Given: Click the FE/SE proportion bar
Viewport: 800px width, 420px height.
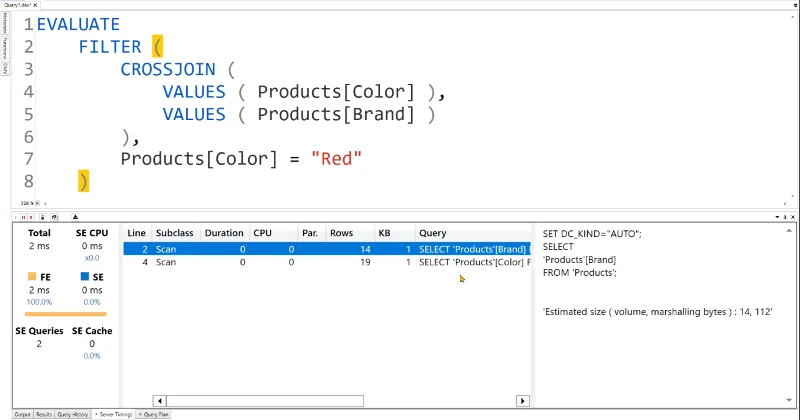Looking at the screenshot, I should [x=66, y=314].
